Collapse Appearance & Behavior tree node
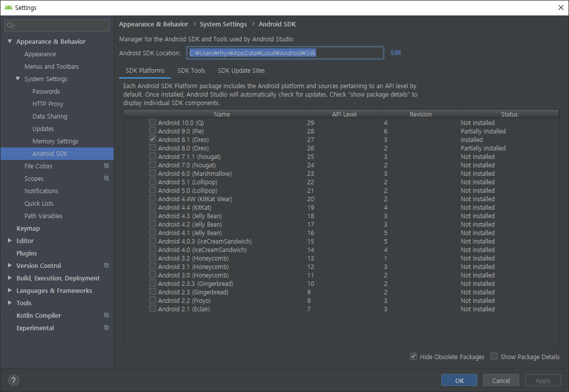The height and width of the screenshot is (392, 569). pyautogui.click(x=10, y=41)
